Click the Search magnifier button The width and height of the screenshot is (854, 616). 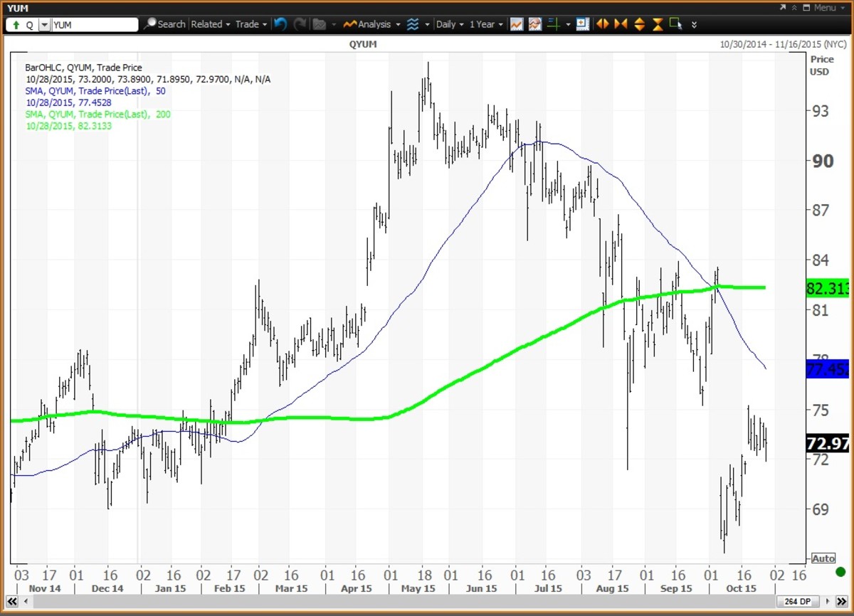click(165, 24)
